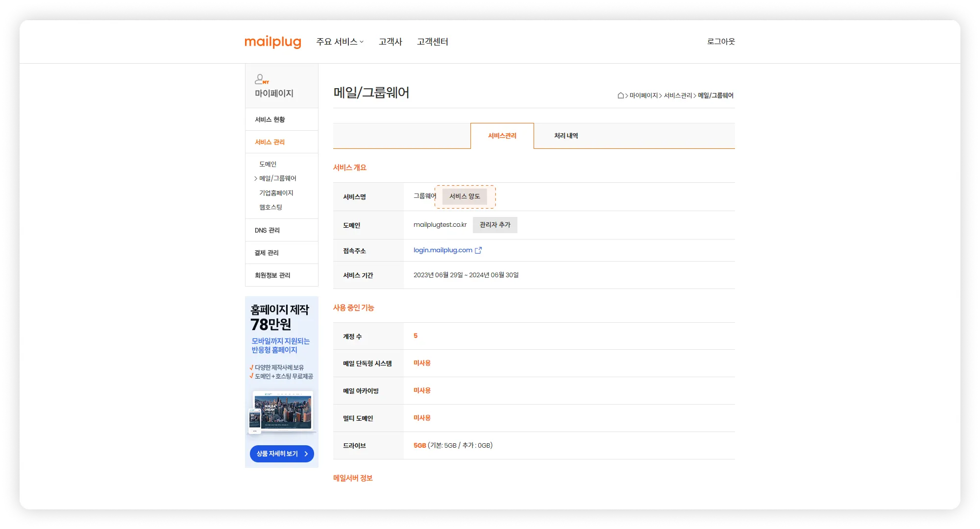
Task: Click external link icon beside login.mailplug.com
Action: point(478,250)
